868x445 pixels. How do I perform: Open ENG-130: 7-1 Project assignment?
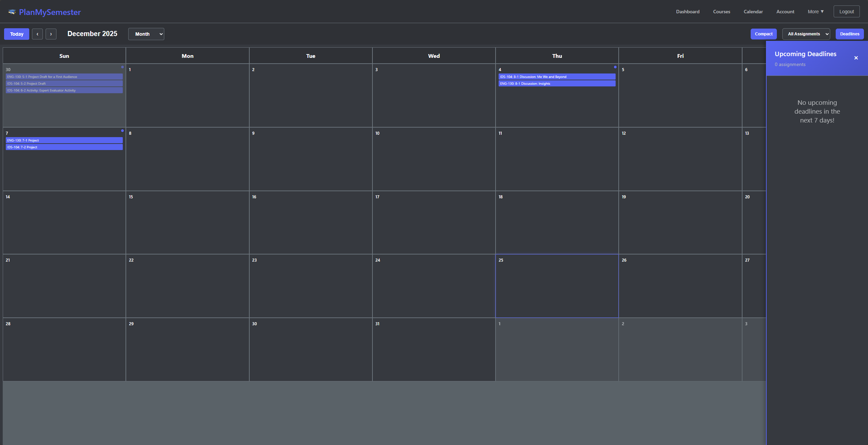coord(64,140)
